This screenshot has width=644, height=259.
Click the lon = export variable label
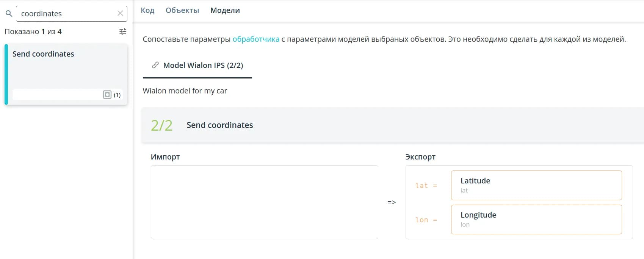(426, 220)
